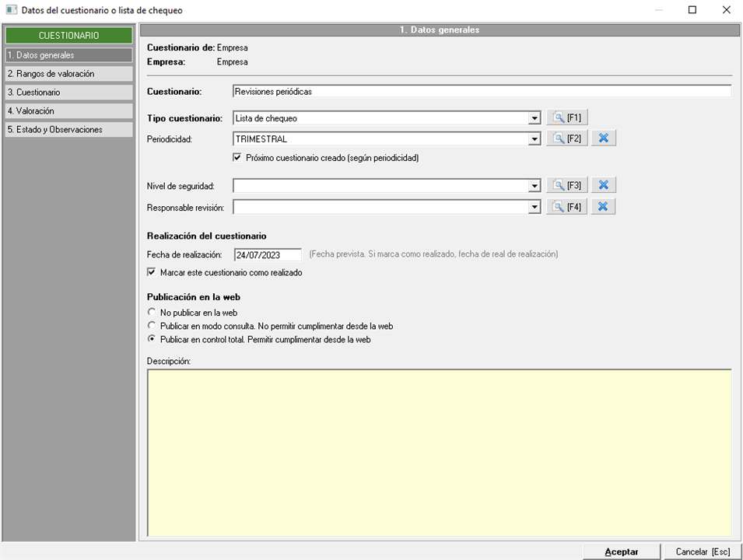The width and height of the screenshot is (743, 560).
Task: Open Periodicidad lookup with [F2] search button
Action: point(566,139)
